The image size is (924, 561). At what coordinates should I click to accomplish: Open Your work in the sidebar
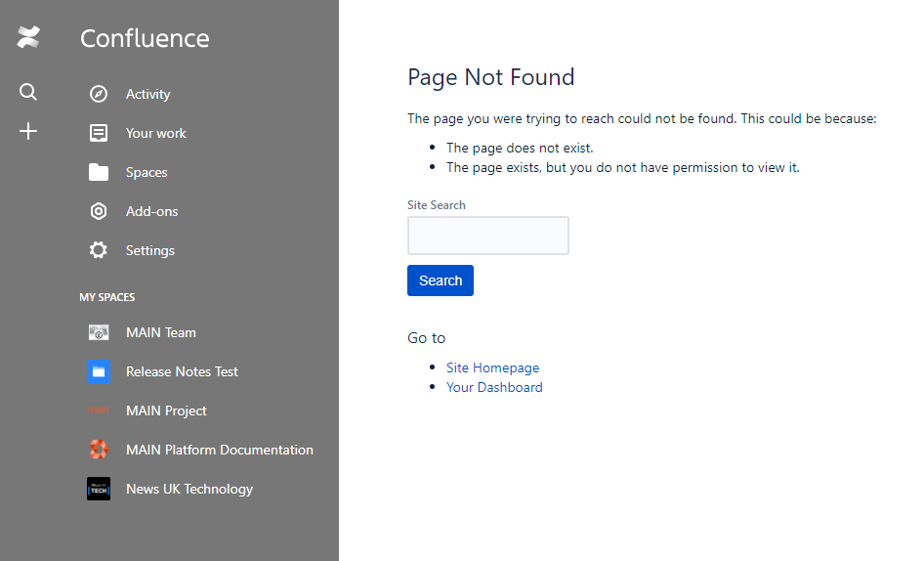155,133
